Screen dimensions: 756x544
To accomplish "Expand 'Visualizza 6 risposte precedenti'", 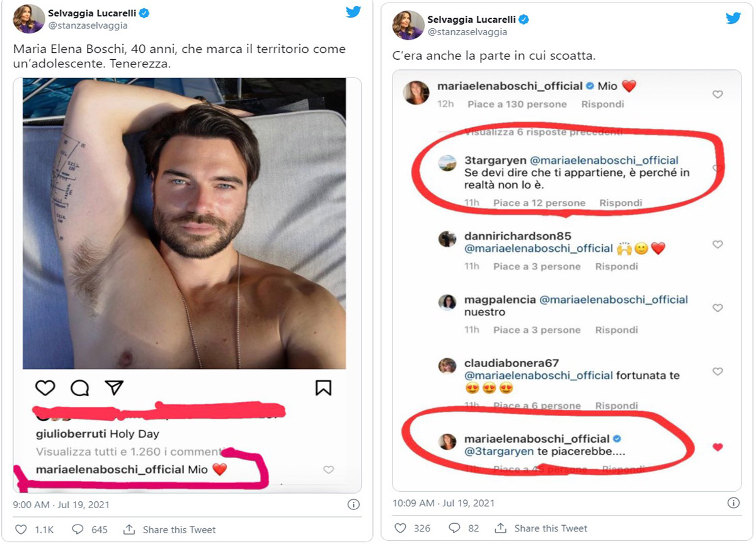I will pyautogui.click(x=543, y=132).
